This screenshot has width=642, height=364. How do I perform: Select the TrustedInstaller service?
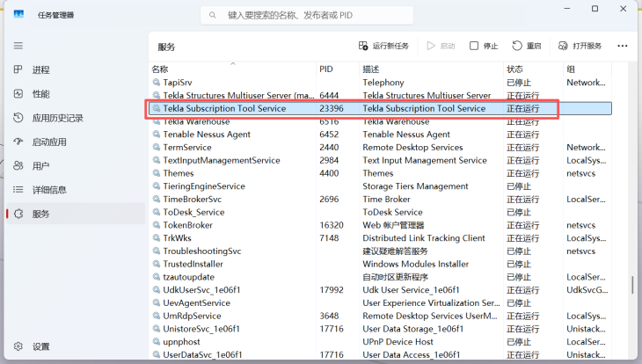point(380,264)
